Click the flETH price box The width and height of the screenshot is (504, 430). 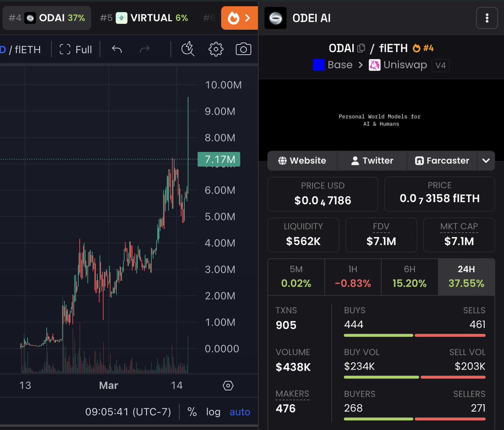pyautogui.click(x=439, y=194)
